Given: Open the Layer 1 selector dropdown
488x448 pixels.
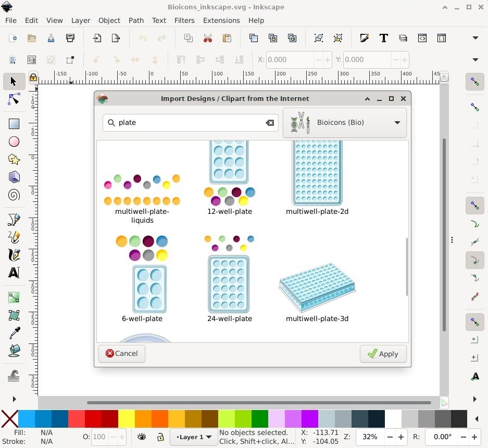Looking at the screenshot, I should (193, 437).
